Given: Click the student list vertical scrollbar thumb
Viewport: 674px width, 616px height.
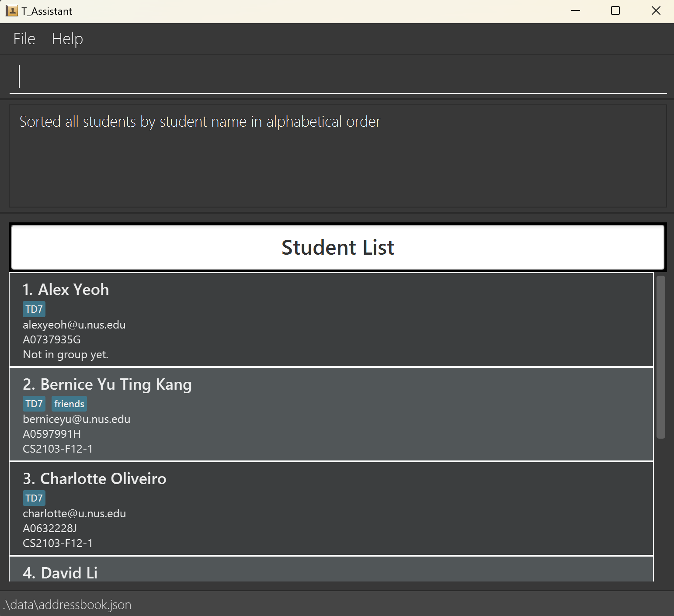Looking at the screenshot, I should pos(660,357).
